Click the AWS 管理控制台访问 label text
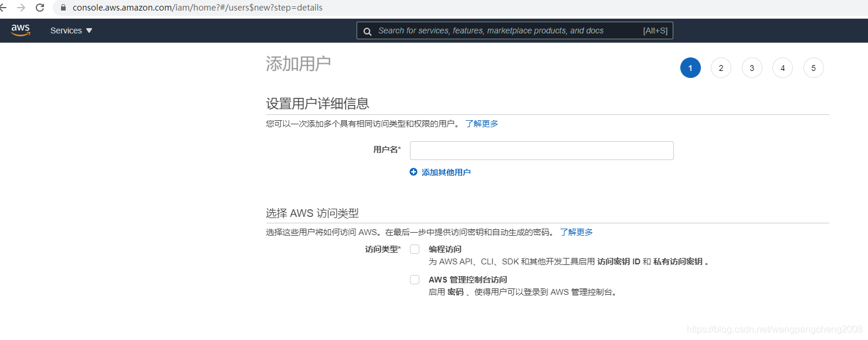The height and width of the screenshot is (340, 868). (x=467, y=280)
